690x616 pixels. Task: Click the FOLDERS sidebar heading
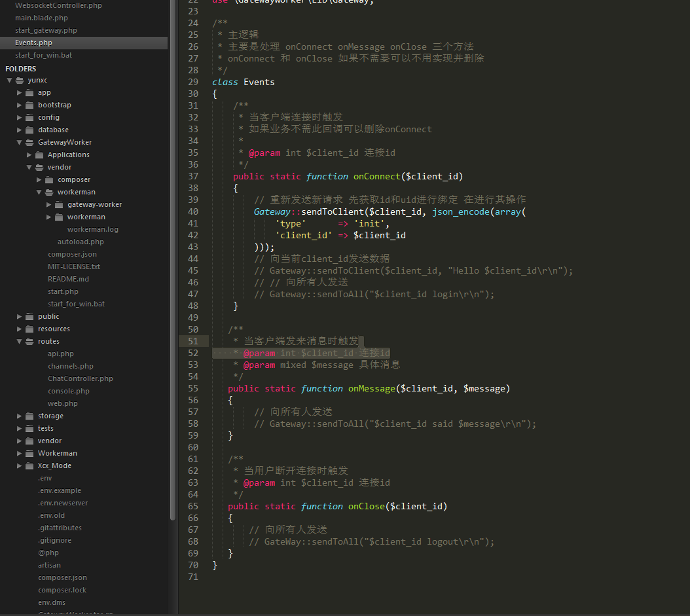point(21,69)
